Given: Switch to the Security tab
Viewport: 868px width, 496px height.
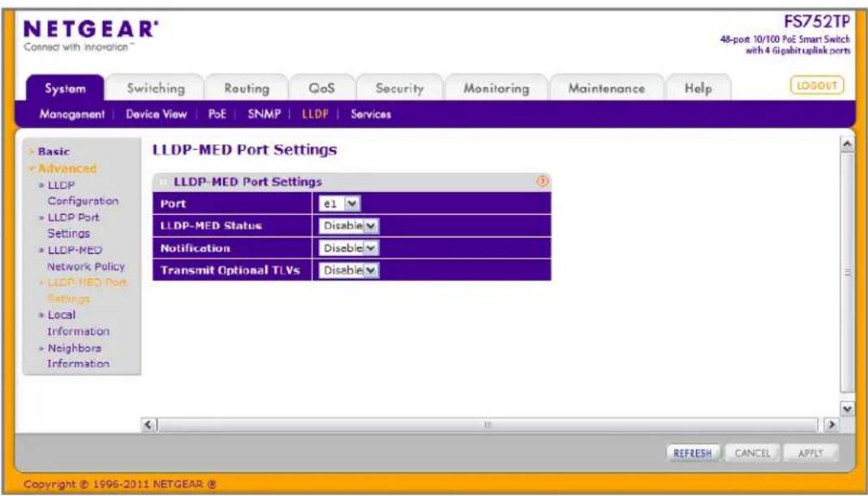Looking at the screenshot, I should pos(399,88).
